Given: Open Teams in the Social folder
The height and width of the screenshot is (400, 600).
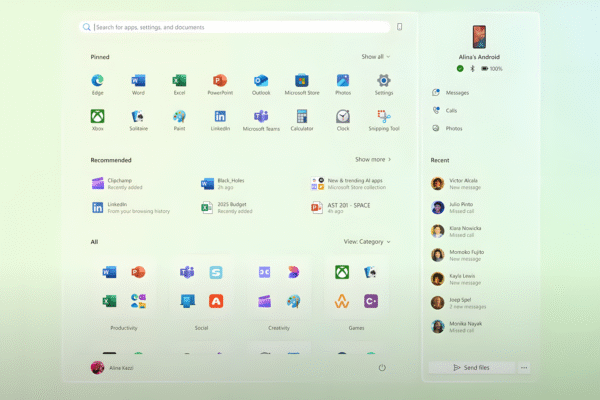Looking at the screenshot, I should pyautogui.click(x=187, y=272).
